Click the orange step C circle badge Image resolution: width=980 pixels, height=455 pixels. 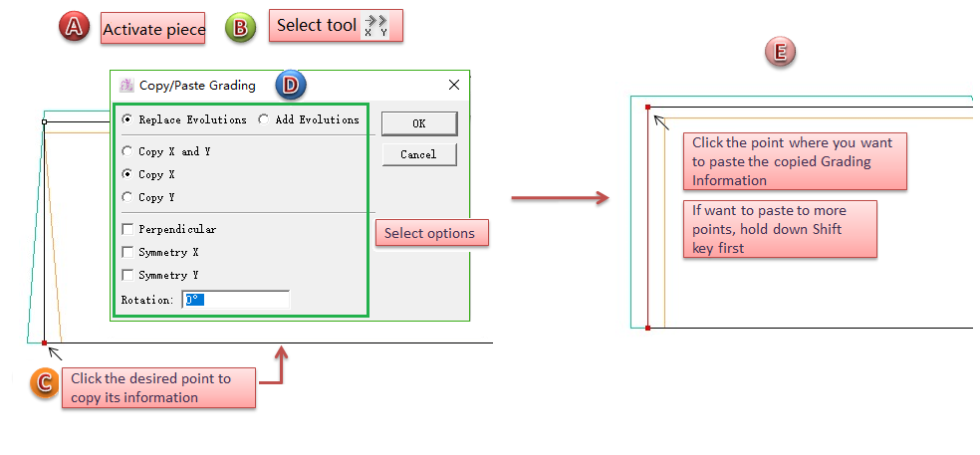click(44, 383)
